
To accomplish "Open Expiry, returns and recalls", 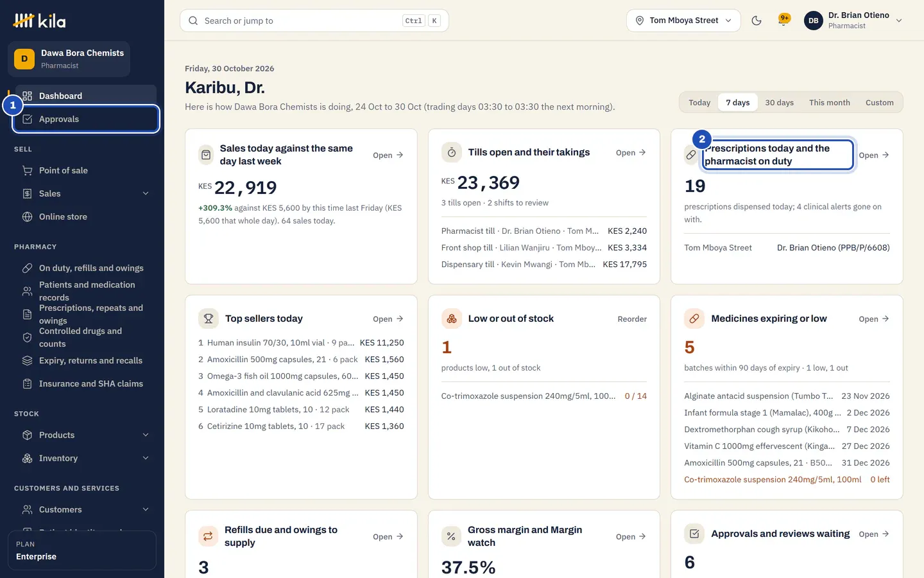I will pyautogui.click(x=86, y=361).
